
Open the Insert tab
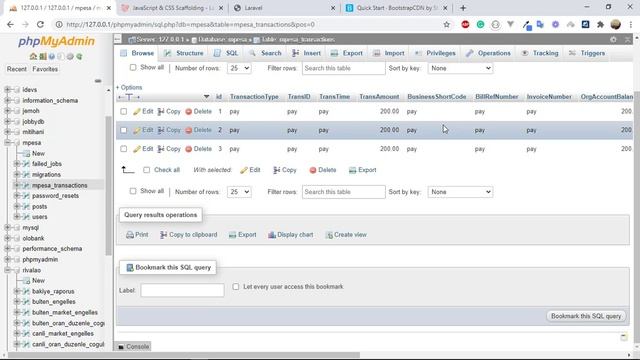(x=307, y=53)
